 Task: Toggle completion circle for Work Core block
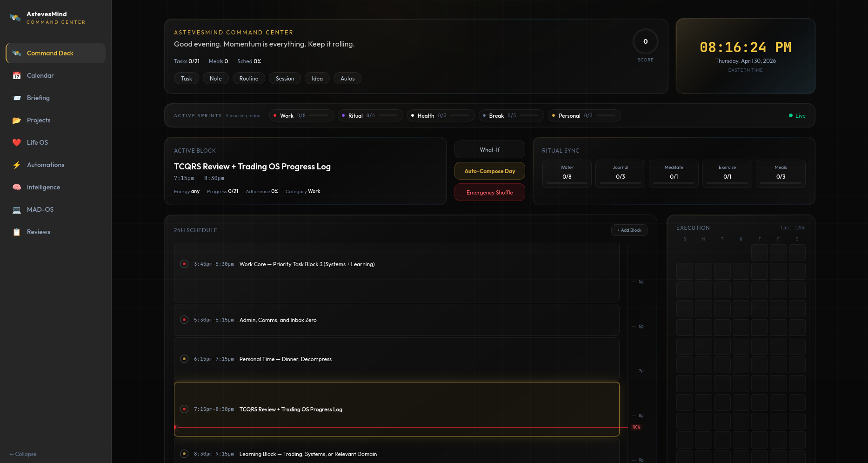184,264
